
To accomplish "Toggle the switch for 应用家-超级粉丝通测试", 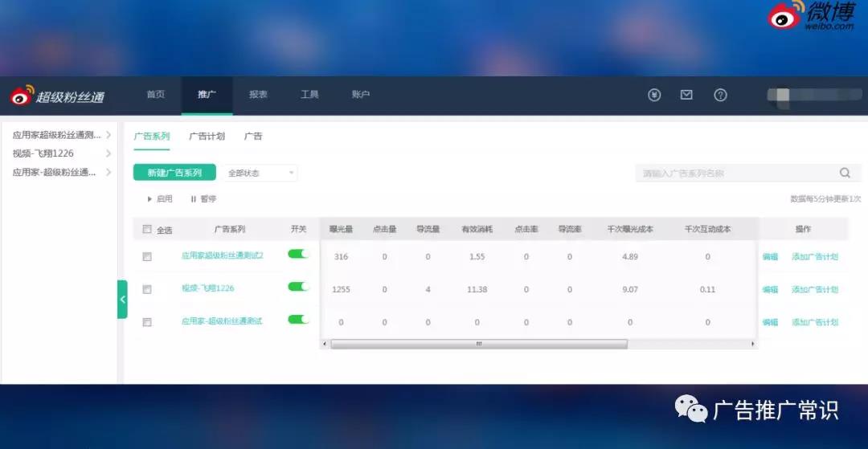I will click(298, 319).
